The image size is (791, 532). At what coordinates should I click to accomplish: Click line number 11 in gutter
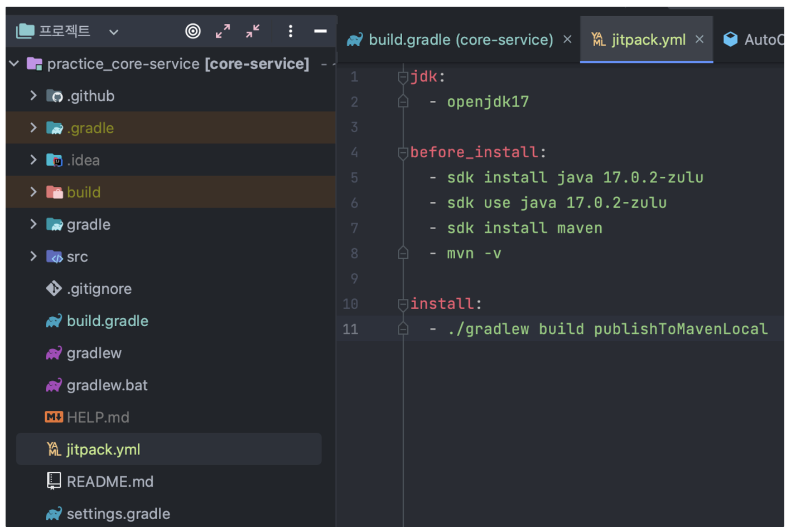[350, 329]
